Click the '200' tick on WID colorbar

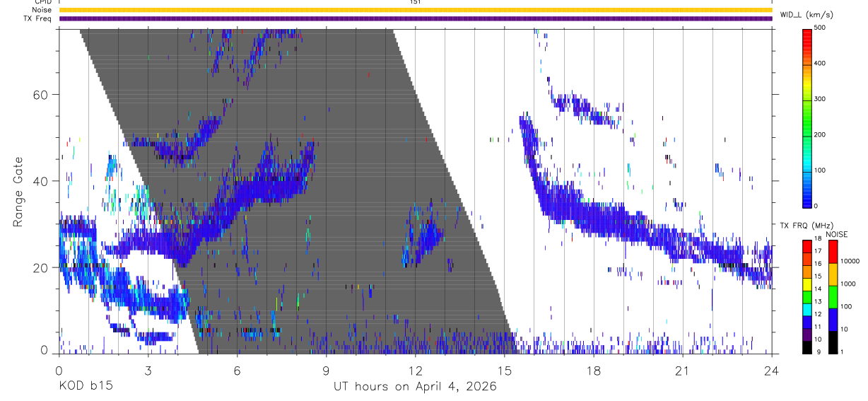click(820, 134)
